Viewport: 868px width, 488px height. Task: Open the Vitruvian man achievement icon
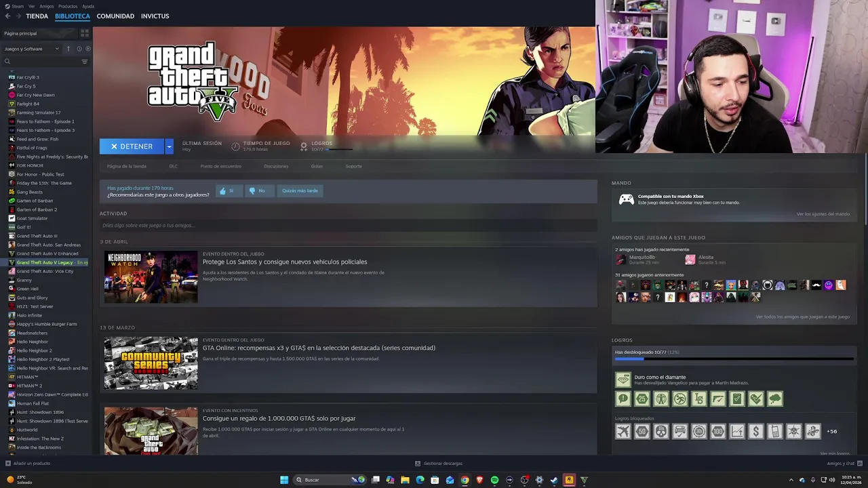[660, 399]
